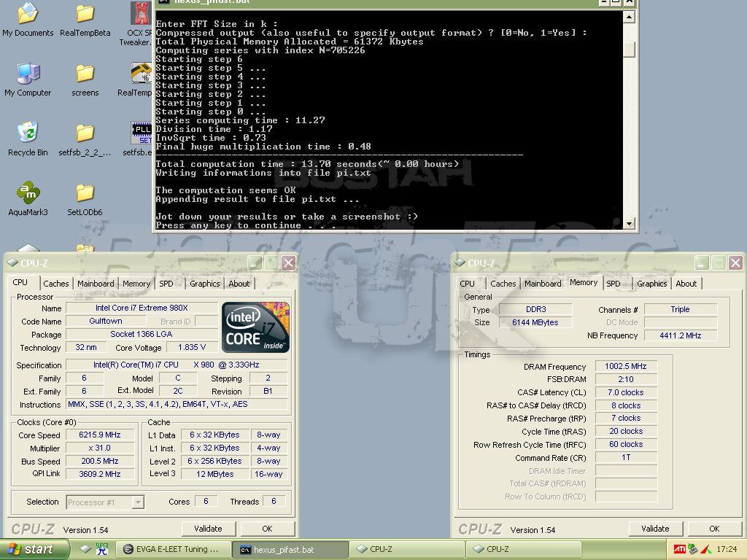The width and height of the screenshot is (747, 560).
Task: Switch to EVGA E-LEET Tuning taskbar item
Action: pos(174,550)
